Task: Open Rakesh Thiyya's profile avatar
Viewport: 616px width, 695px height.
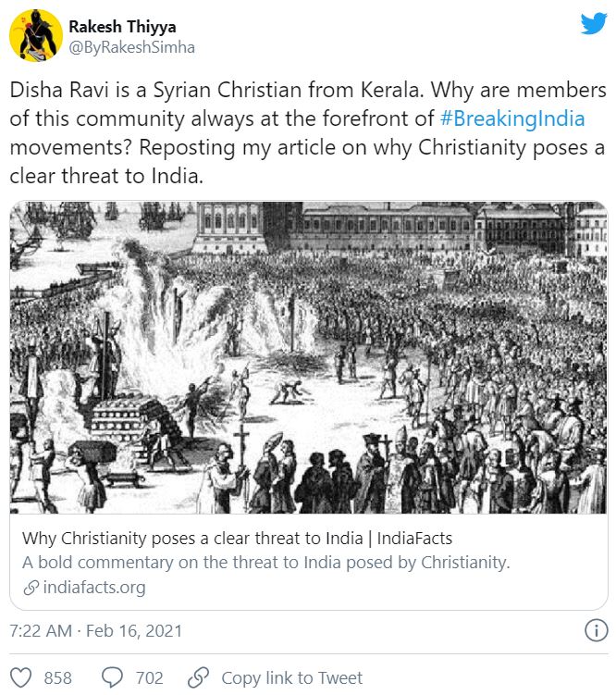Action: click(32, 38)
